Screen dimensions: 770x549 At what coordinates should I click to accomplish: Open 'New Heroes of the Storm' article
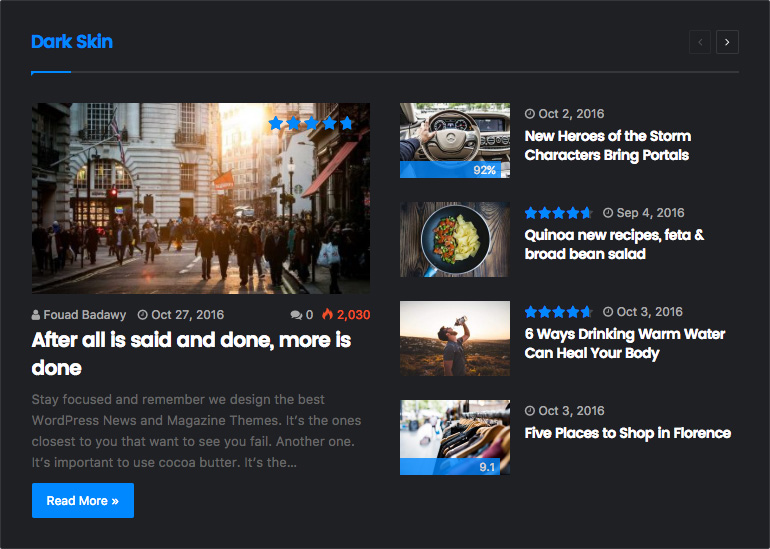[x=607, y=145]
